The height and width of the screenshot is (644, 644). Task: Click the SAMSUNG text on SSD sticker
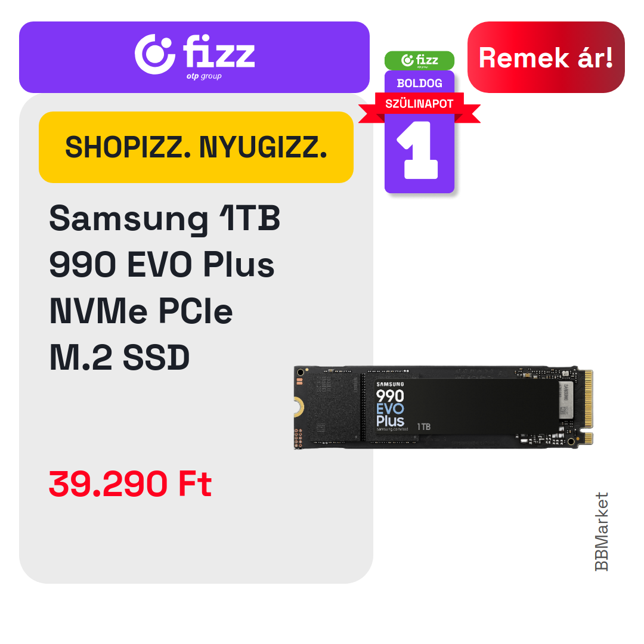[x=390, y=384]
